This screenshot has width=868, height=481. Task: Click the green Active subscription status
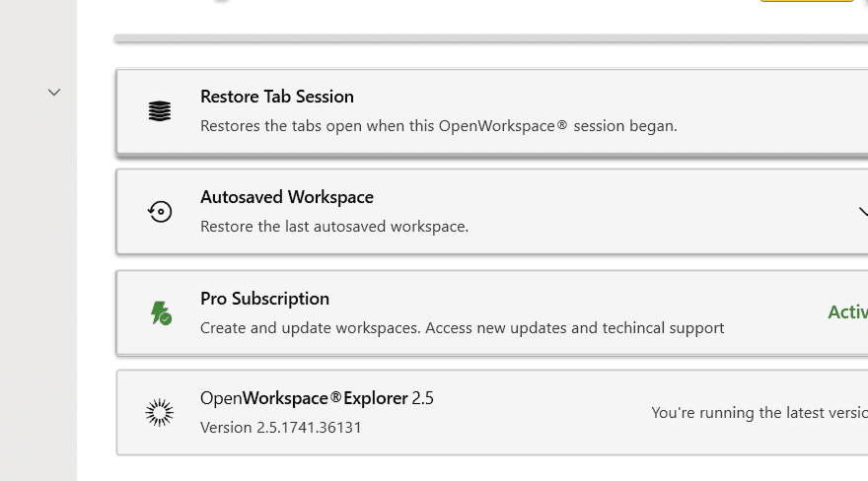click(x=847, y=312)
